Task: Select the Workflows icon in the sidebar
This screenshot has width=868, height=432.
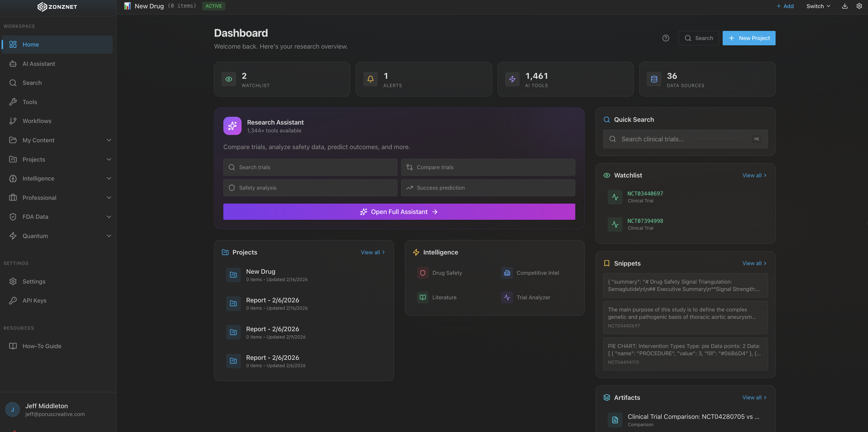Action: coord(13,121)
